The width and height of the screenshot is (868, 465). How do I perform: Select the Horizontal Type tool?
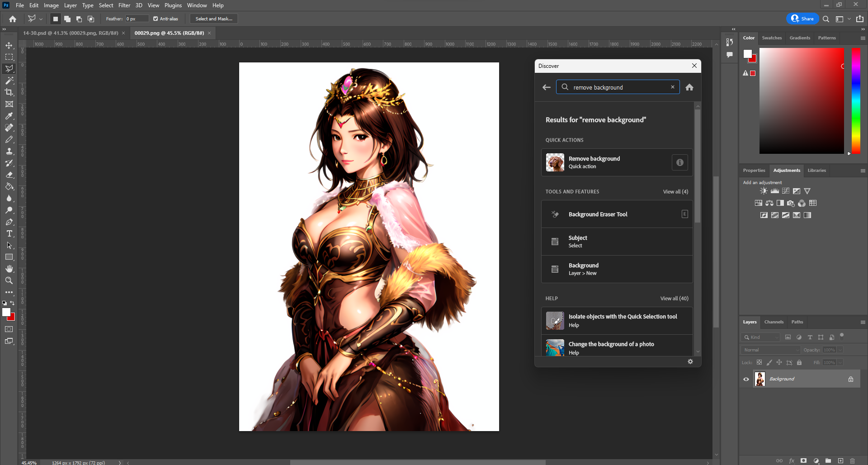pyautogui.click(x=9, y=233)
